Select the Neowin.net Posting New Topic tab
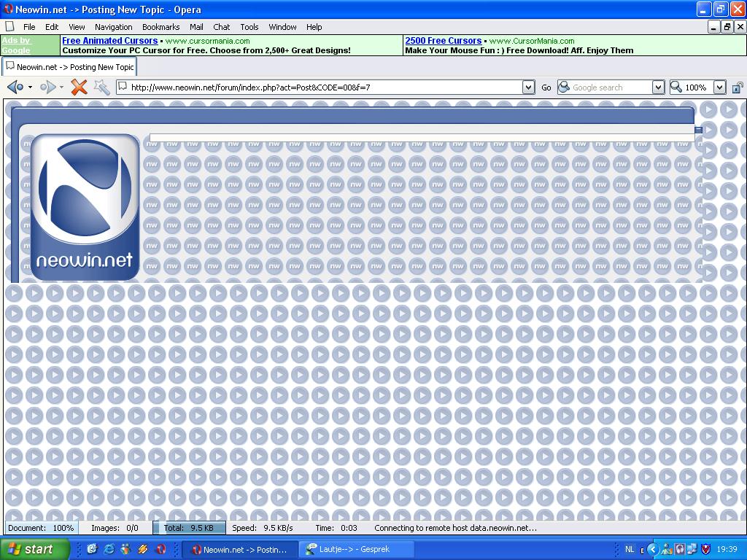 click(69, 67)
